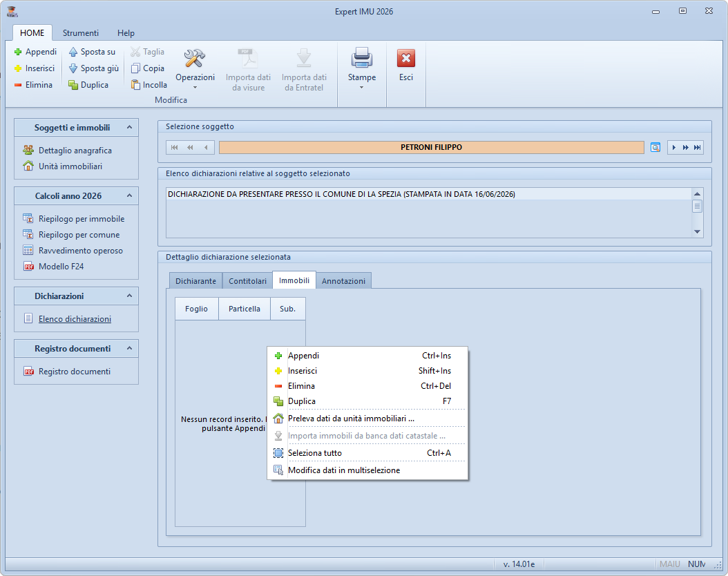728x576 pixels.
Task: Click the search subject icon beside name
Action: (655, 147)
